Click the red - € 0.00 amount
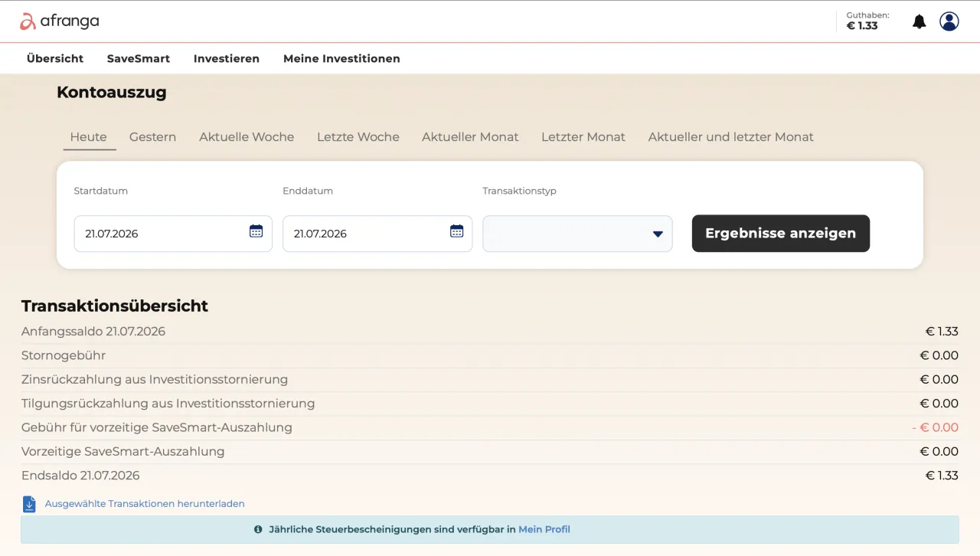 point(935,427)
